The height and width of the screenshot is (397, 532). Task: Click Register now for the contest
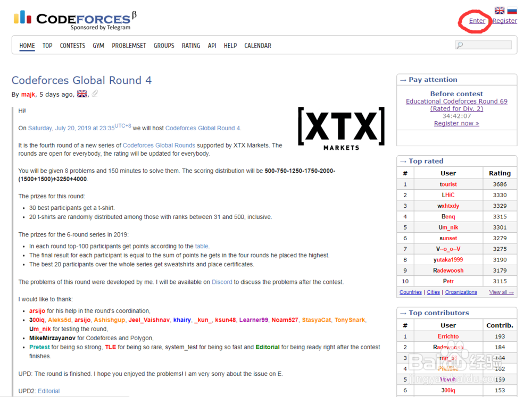pyautogui.click(x=456, y=123)
